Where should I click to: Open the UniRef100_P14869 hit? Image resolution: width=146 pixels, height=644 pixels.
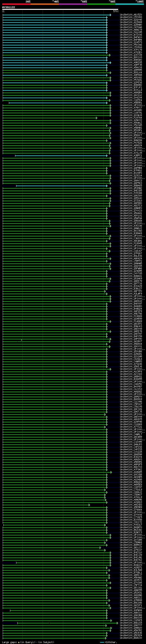[x=131, y=321]
